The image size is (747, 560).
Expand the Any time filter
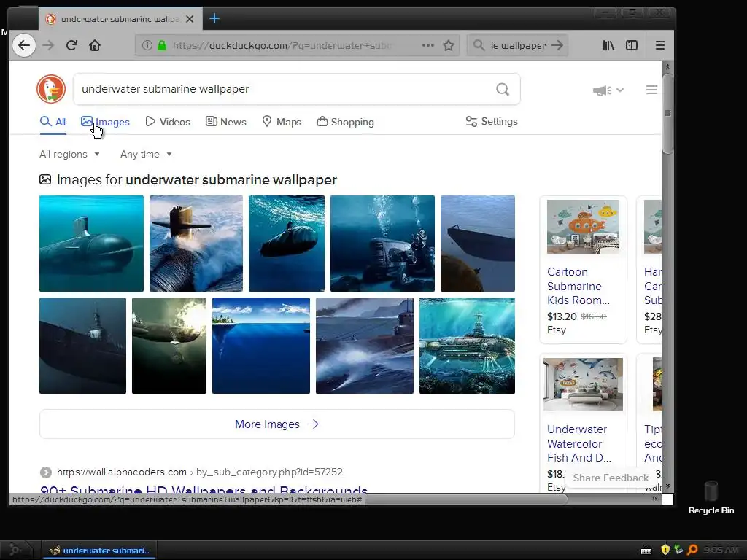coord(146,155)
